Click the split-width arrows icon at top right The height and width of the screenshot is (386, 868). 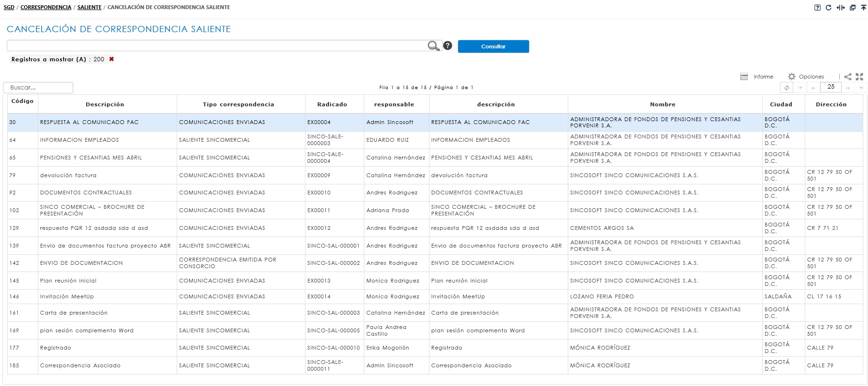[x=841, y=8]
